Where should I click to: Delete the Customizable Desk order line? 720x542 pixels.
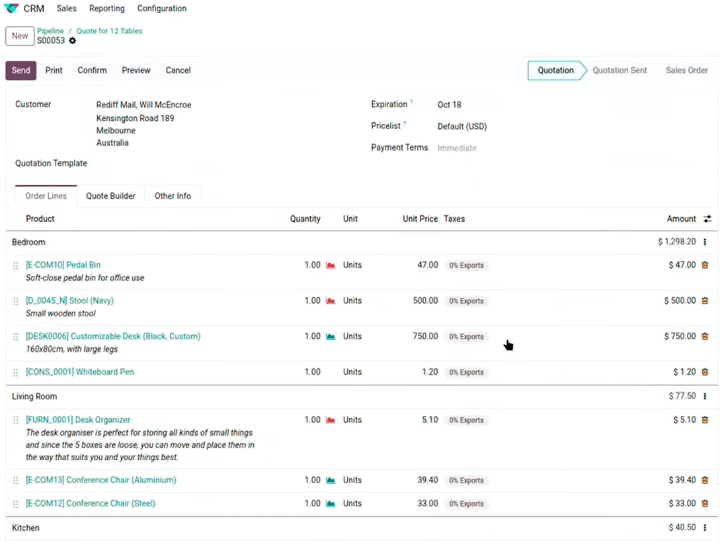[x=705, y=336]
